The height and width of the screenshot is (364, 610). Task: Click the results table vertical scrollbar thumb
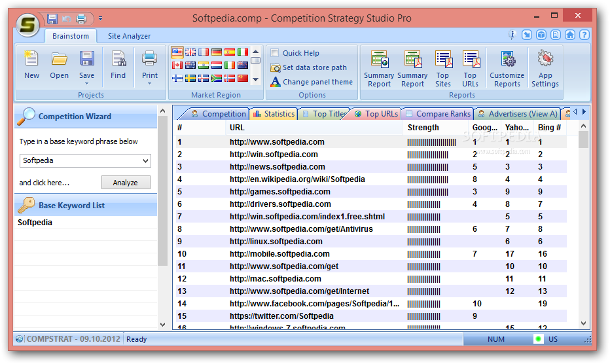click(583, 139)
